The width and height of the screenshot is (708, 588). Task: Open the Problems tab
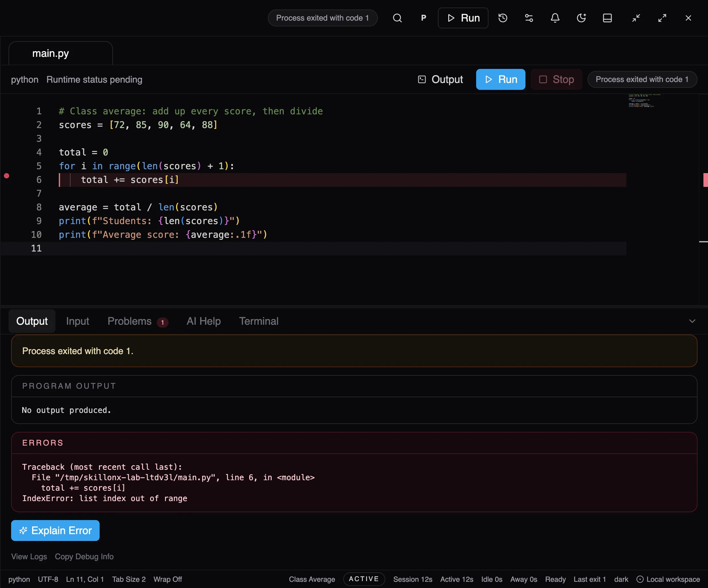click(x=137, y=321)
